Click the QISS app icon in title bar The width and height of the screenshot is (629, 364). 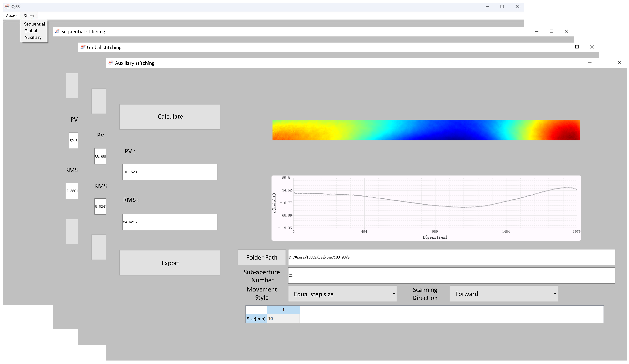click(7, 7)
